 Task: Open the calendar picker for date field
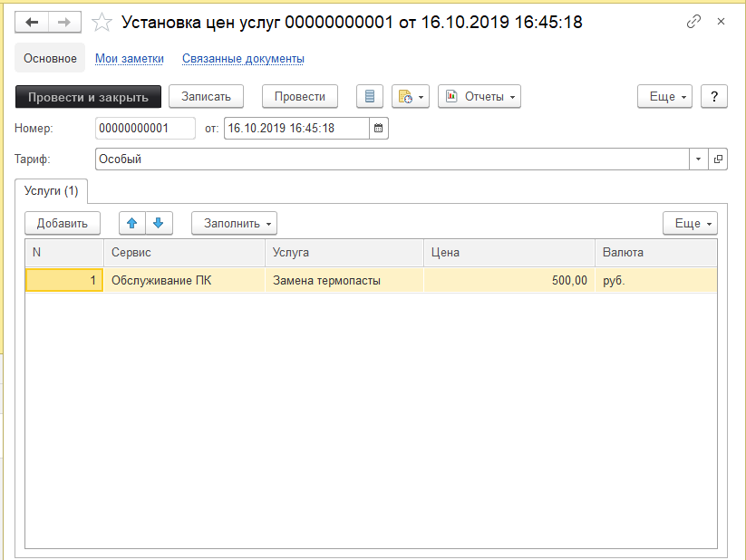click(378, 128)
